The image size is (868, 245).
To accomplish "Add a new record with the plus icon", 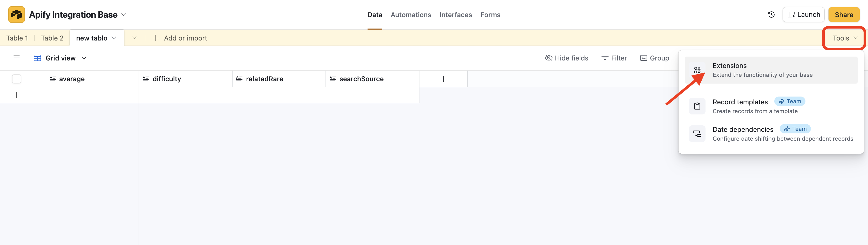I will [16, 95].
